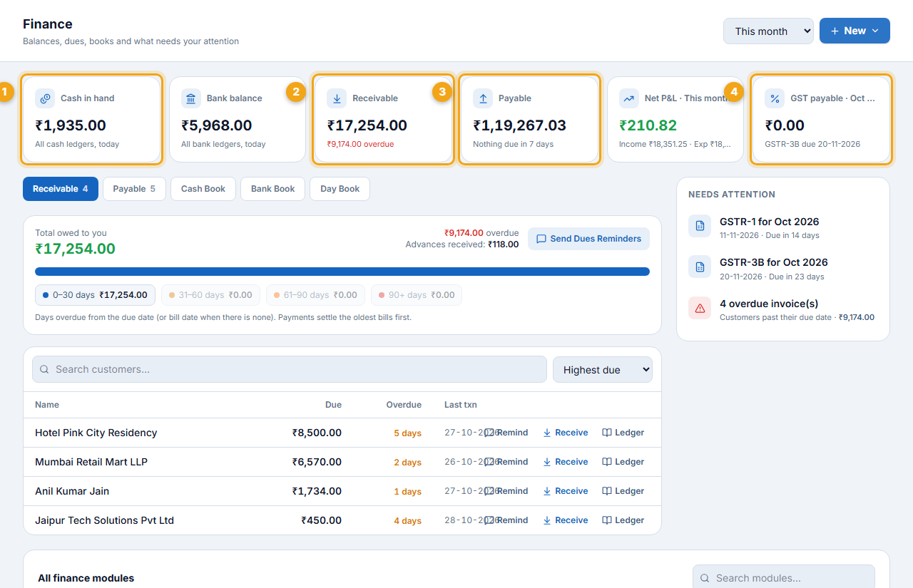Viewport: 913px width, 588px height.
Task: Open the Highest due sort dropdown
Action: [603, 369]
